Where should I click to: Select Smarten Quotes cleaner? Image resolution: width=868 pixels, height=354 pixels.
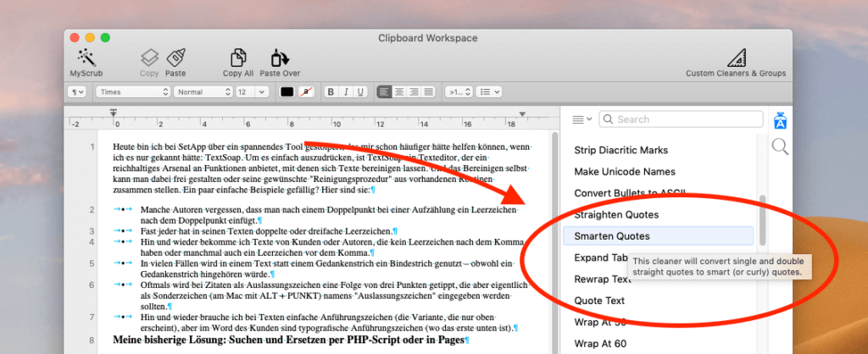click(658, 235)
